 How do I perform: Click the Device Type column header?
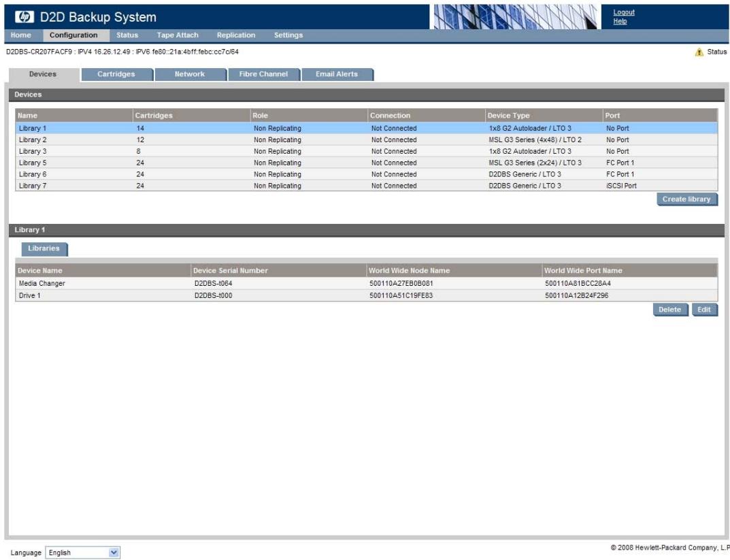pyautogui.click(x=544, y=116)
